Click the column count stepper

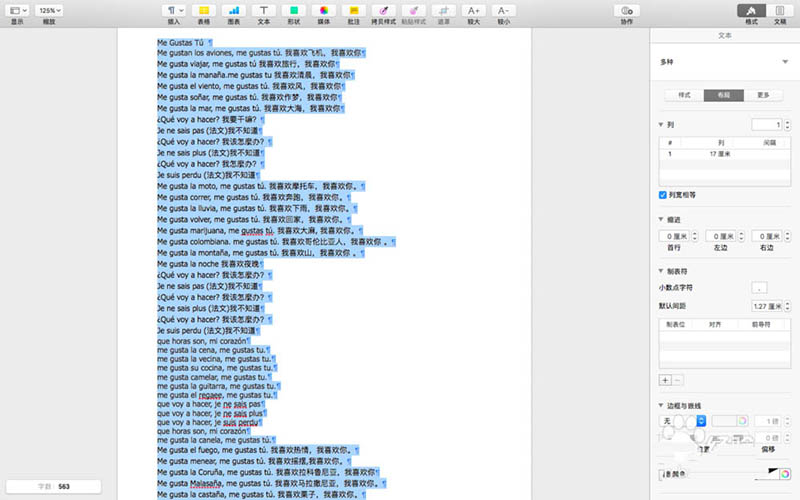787,124
